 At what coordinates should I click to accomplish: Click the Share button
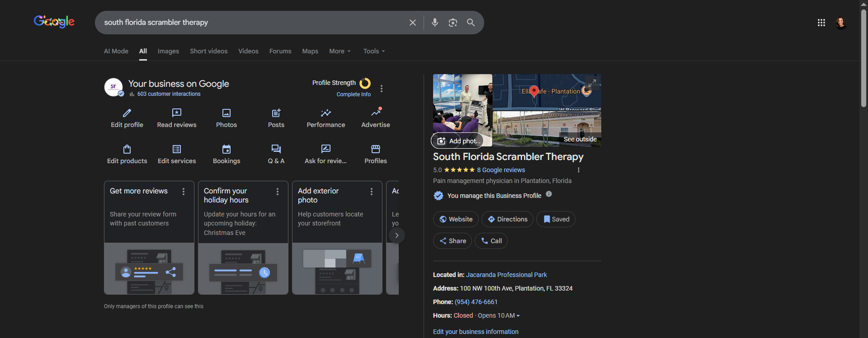click(453, 241)
